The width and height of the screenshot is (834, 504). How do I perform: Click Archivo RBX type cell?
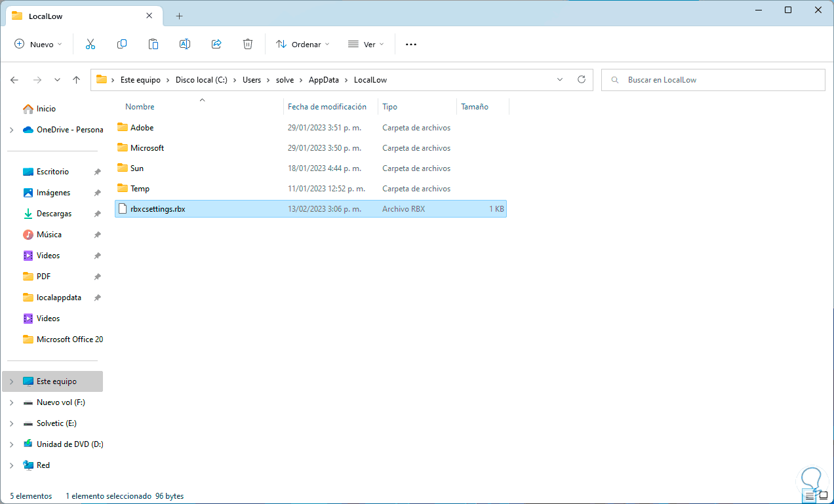[404, 209]
